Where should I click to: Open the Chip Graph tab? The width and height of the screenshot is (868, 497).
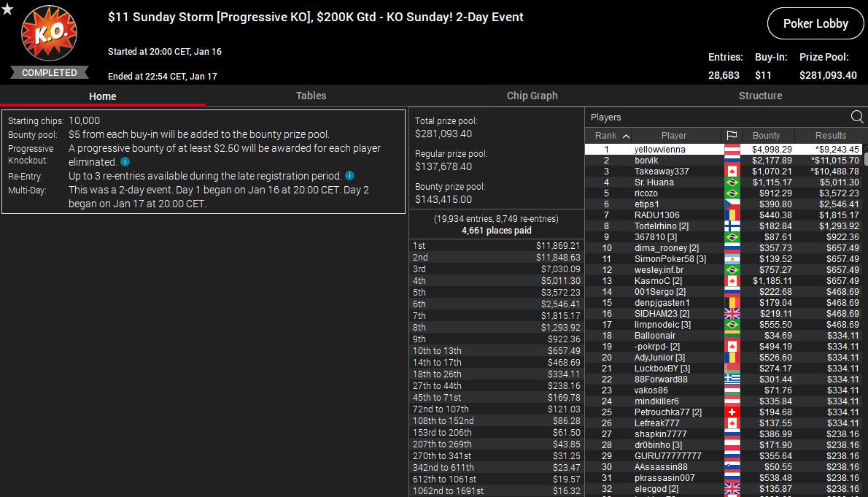(x=532, y=96)
